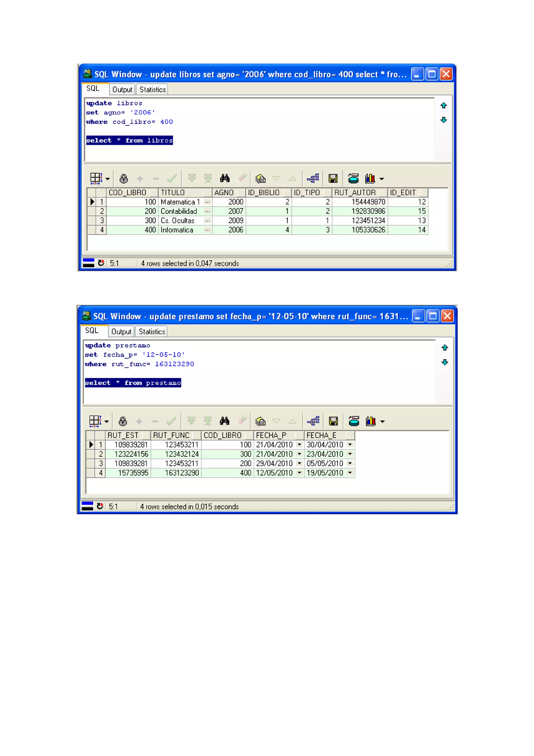The height and width of the screenshot is (756, 534).
Task: Open binoculars query-by-example in libros window
Action: coord(225,178)
